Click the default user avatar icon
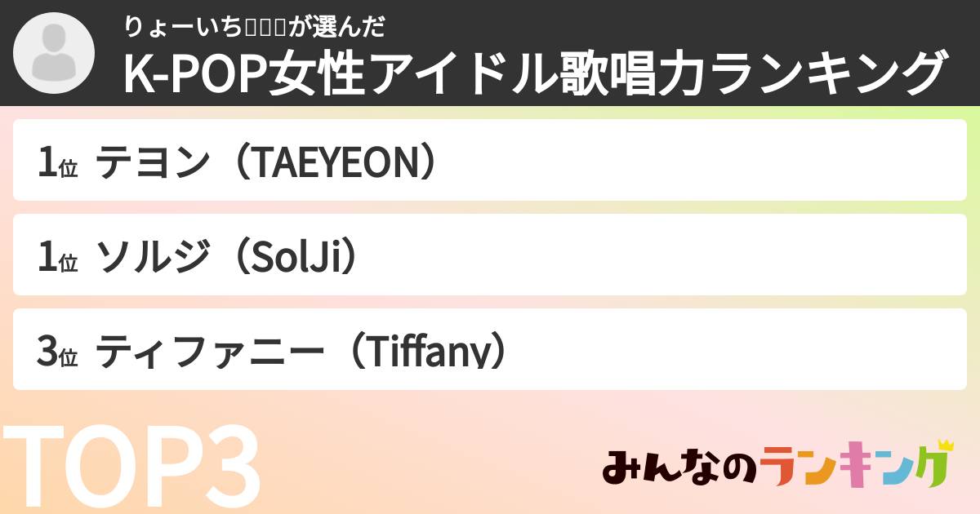Image resolution: width=980 pixels, height=514 pixels. click(x=55, y=54)
